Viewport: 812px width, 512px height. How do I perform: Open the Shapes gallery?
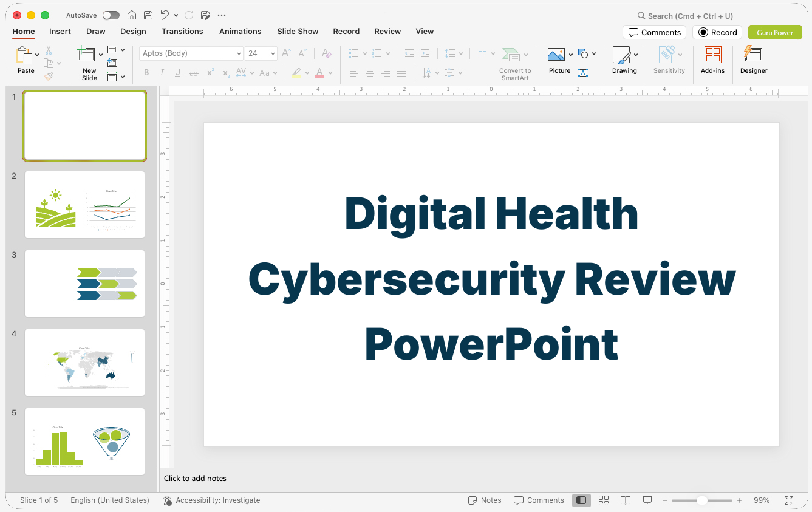click(584, 54)
